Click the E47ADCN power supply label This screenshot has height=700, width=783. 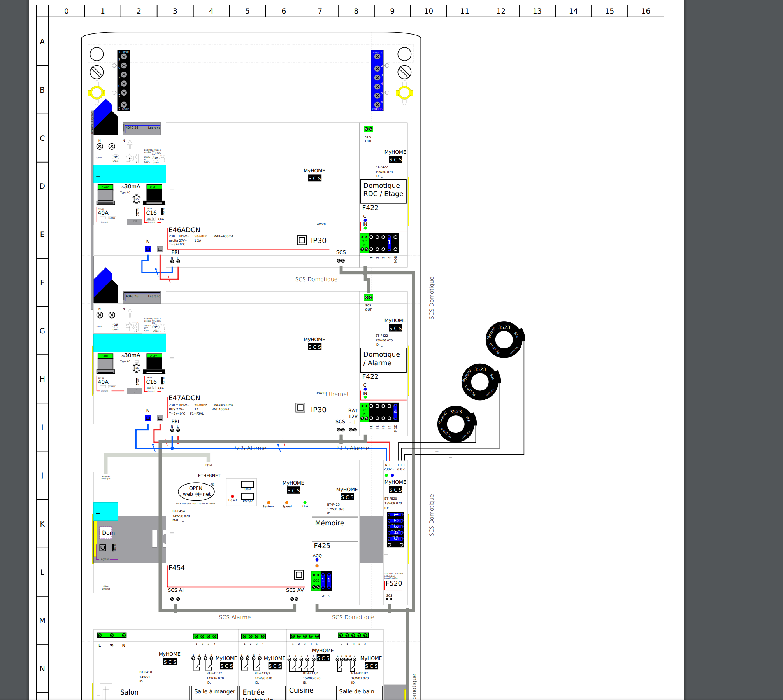184,398
